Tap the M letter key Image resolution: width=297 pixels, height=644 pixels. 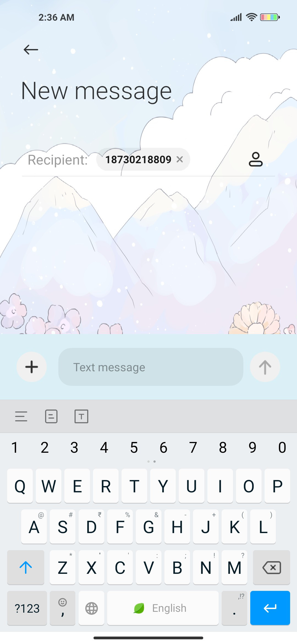[x=234, y=567]
